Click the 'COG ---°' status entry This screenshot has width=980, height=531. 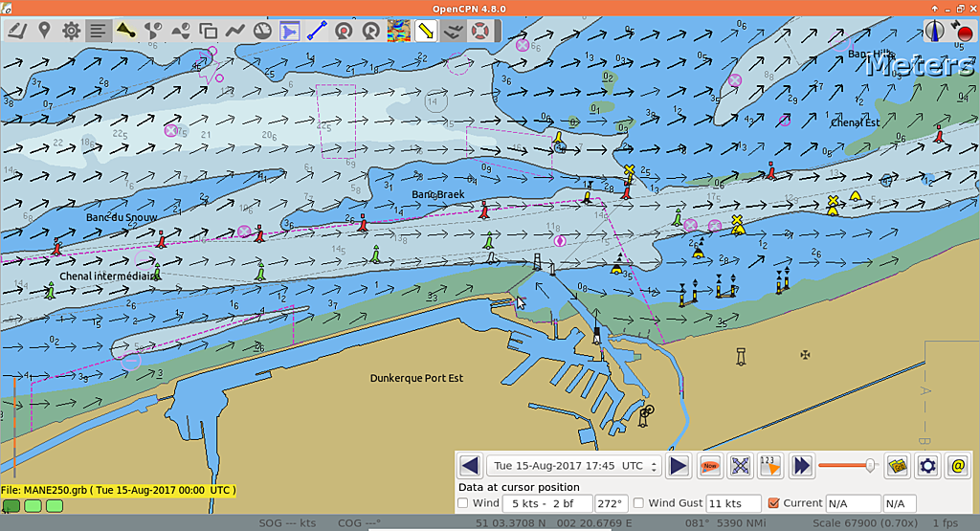click(x=360, y=523)
